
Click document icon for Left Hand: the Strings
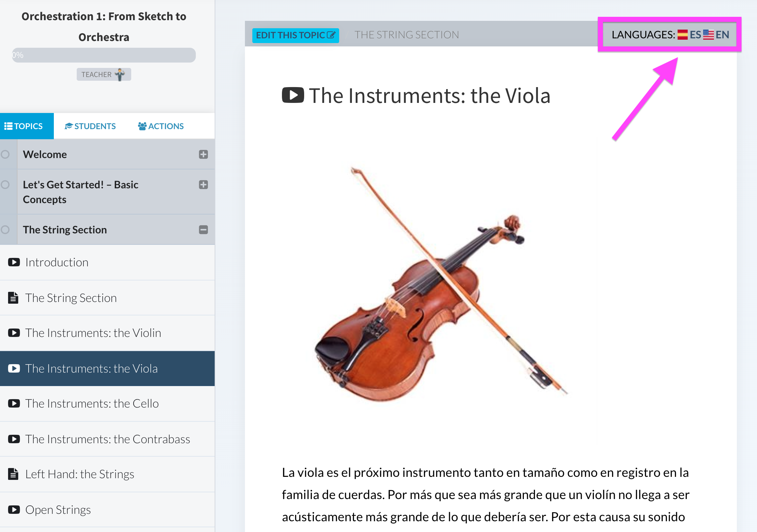[13, 474]
